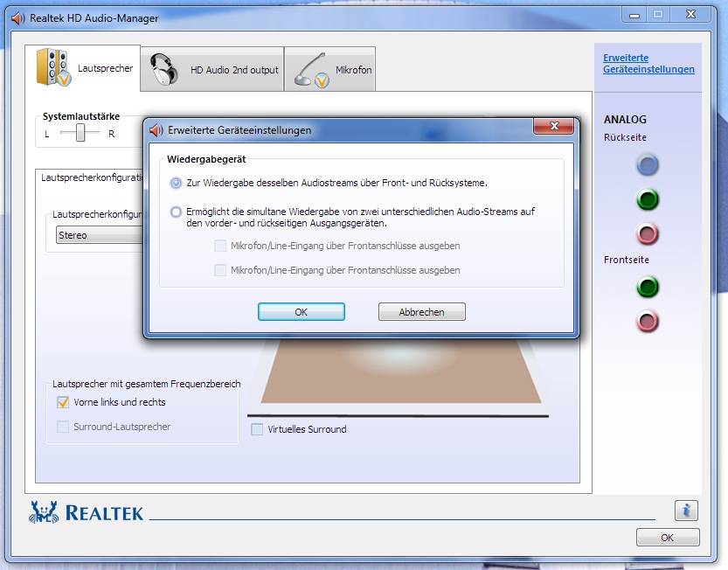
Task: Open the Stereo speaker configuration dropdown
Action: (x=100, y=235)
